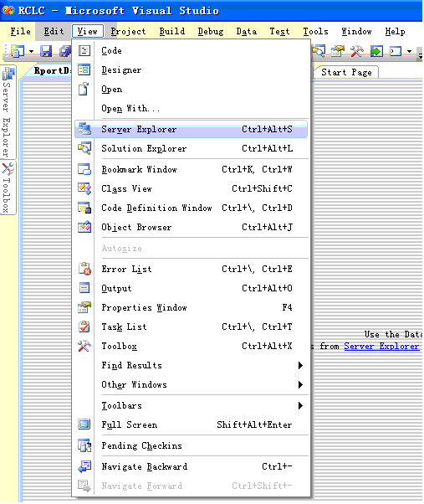Expand the Other Windows submenu
This screenshot has height=504, width=424.
pos(300,384)
